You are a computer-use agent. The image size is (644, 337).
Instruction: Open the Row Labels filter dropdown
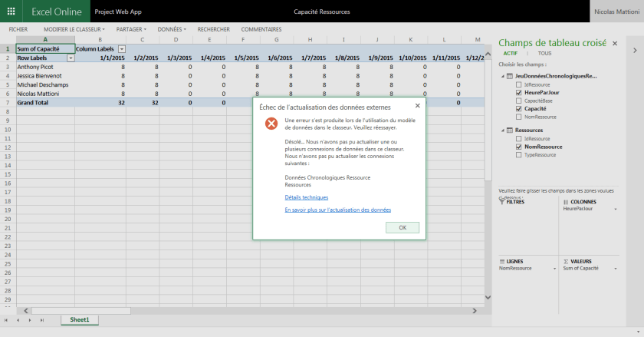click(71, 58)
